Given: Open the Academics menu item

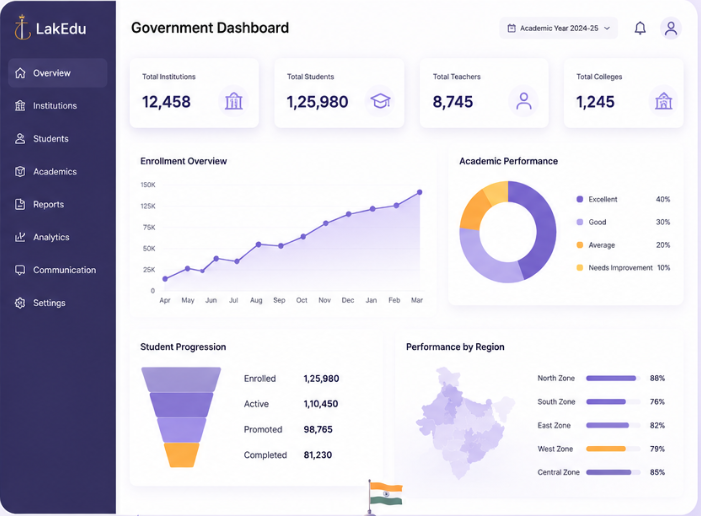Looking at the screenshot, I should [58, 171].
